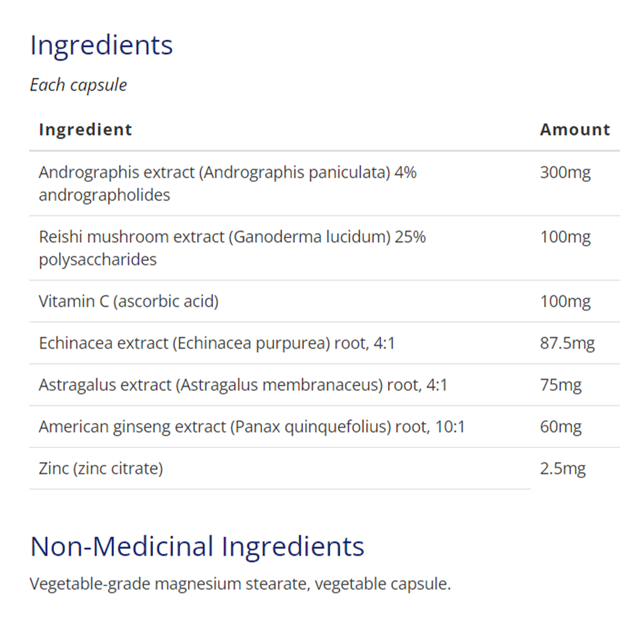644x644 pixels.
Task: Click the Non-Medicinal Ingredients heading
Action: click(197, 546)
